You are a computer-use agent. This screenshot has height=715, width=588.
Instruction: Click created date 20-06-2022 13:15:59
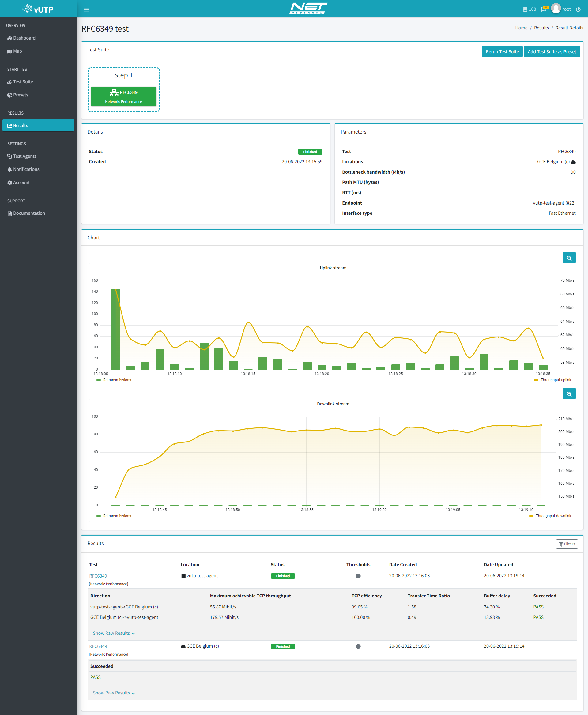point(302,162)
